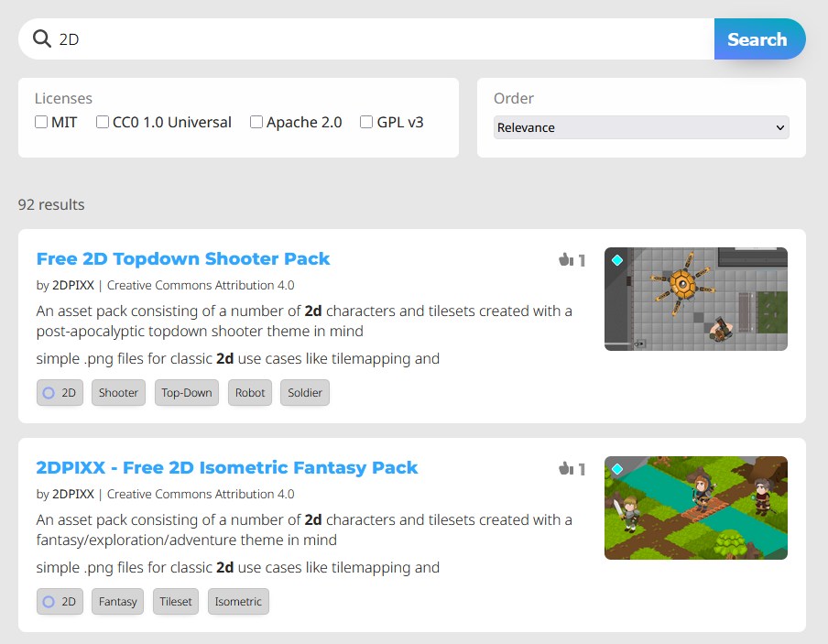Screen dimensions: 828x644
Task: Click the like count 1 on Isometric Fantasy Pack
Action: tap(582, 469)
